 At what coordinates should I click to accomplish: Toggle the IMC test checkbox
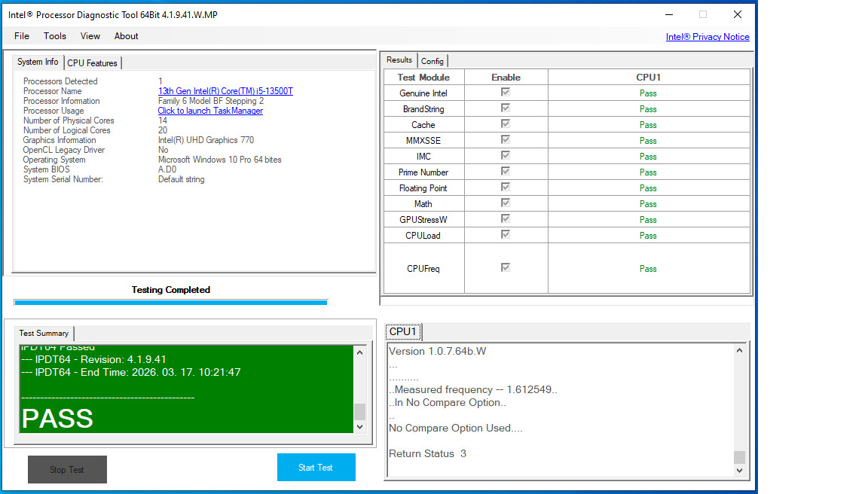[x=506, y=155]
